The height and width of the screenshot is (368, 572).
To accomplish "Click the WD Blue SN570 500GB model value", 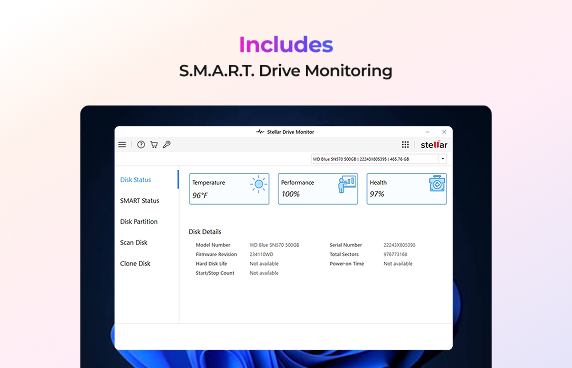I will 274,245.
